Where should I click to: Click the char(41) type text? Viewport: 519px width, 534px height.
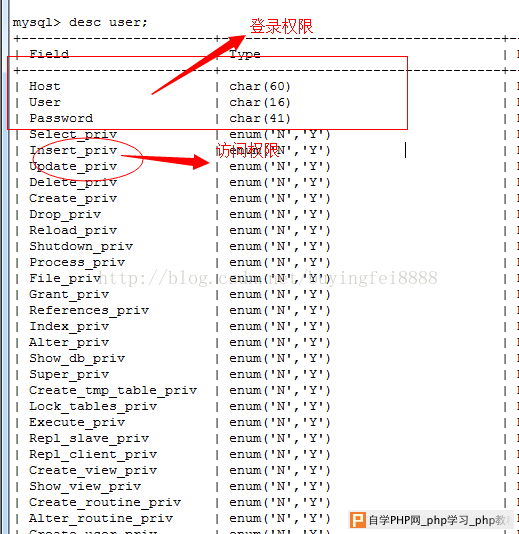pyautogui.click(x=260, y=119)
